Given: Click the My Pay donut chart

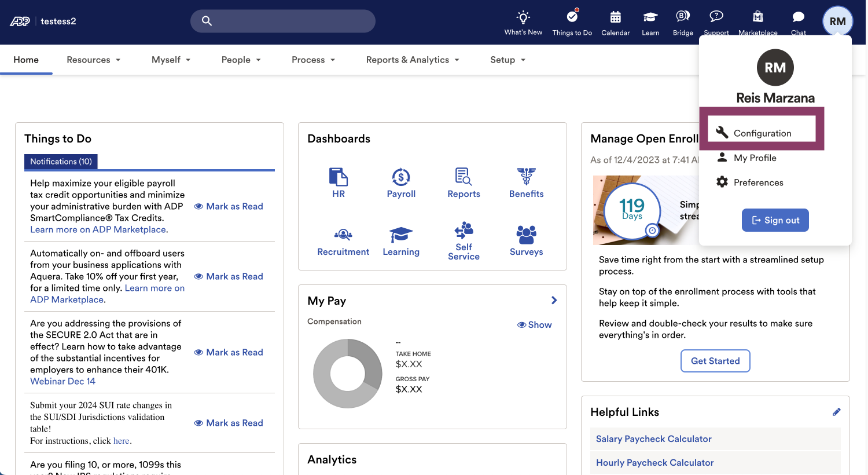Looking at the screenshot, I should tap(348, 374).
